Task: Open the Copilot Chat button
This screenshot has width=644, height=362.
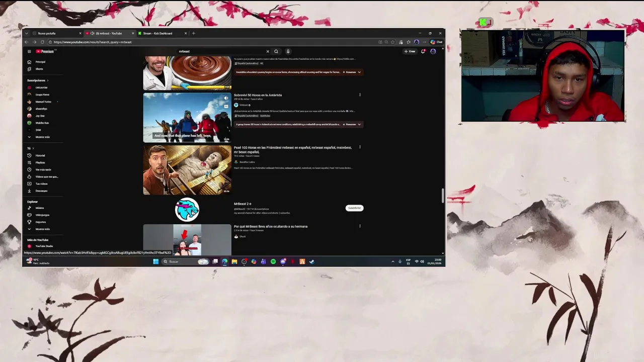Action: pyautogui.click(x=436, y=42)
